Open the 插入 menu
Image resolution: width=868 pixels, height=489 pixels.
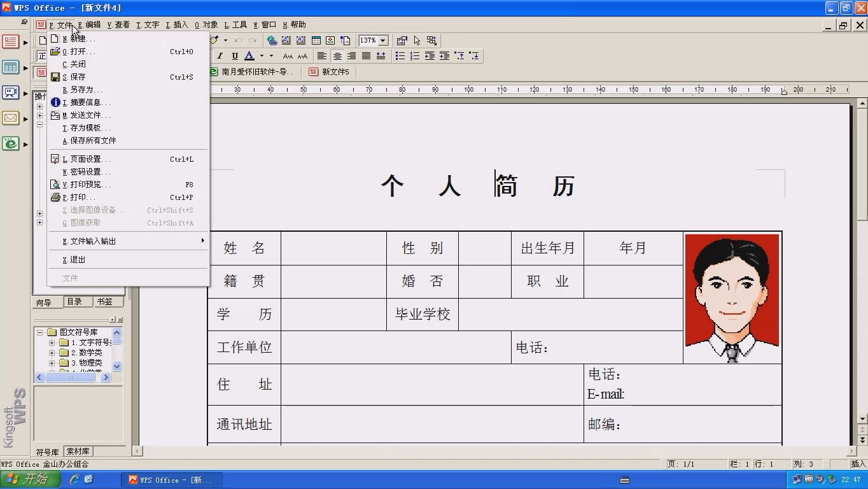pos(177,25)
